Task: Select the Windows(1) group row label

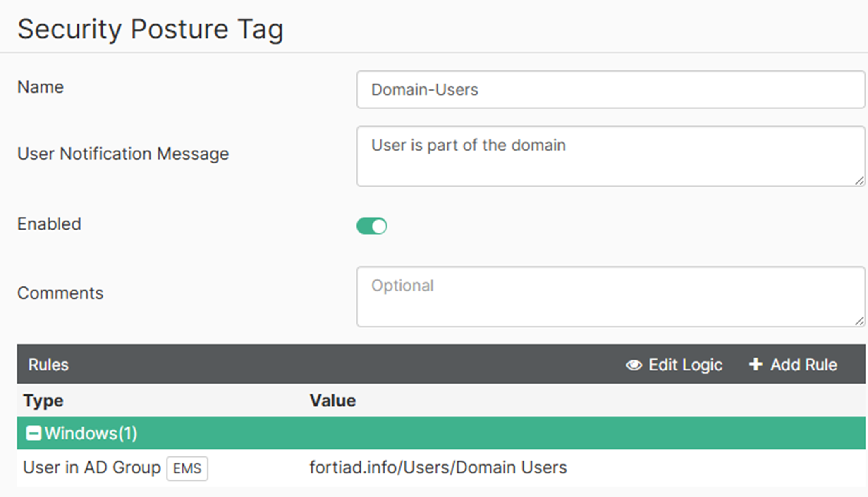Action: pos(91,433)
